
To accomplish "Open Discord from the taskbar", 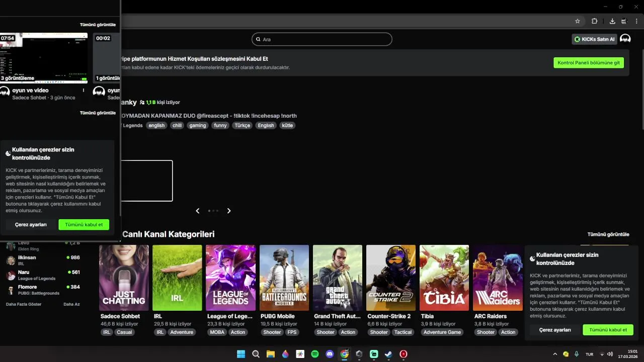I will pos(330,354).
